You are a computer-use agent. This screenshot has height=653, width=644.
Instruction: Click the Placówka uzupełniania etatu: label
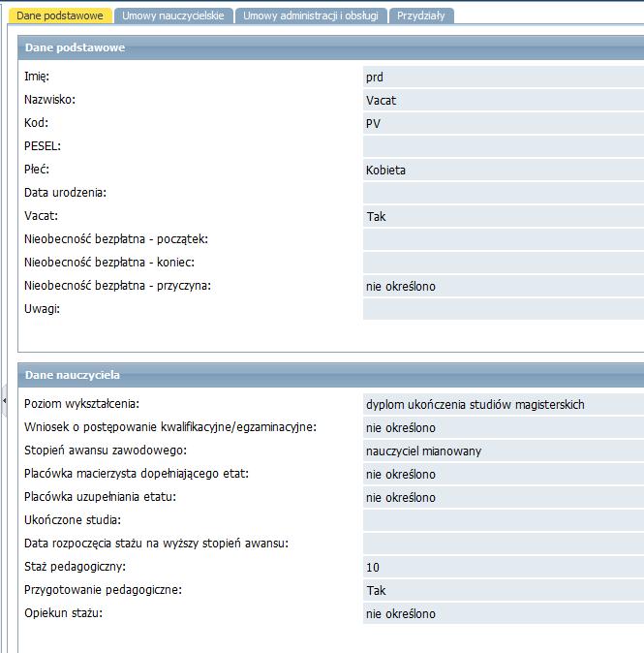click(100, 497)
